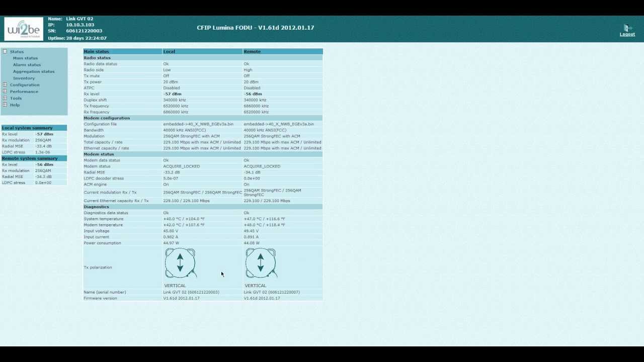Open Aggregation status page

tap(34, 71)
